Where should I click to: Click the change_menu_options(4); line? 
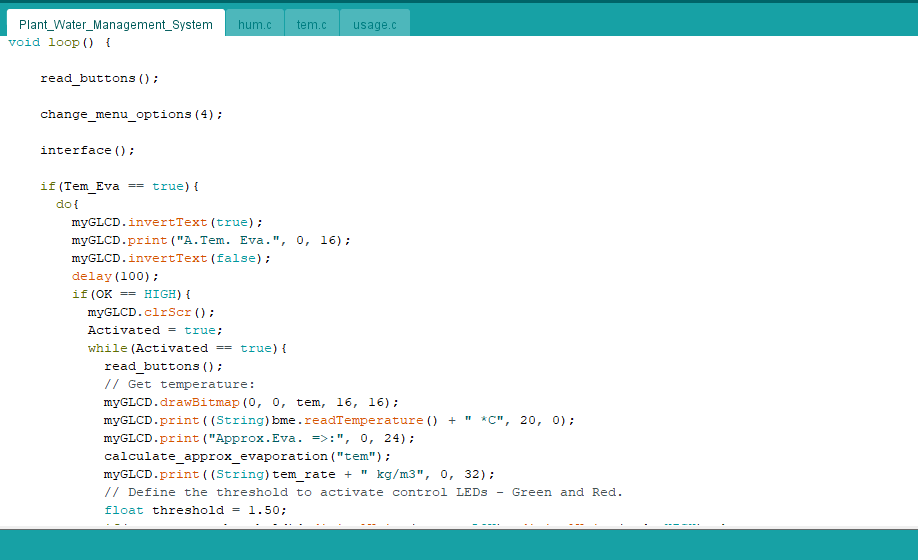click(x=131, y=114)
